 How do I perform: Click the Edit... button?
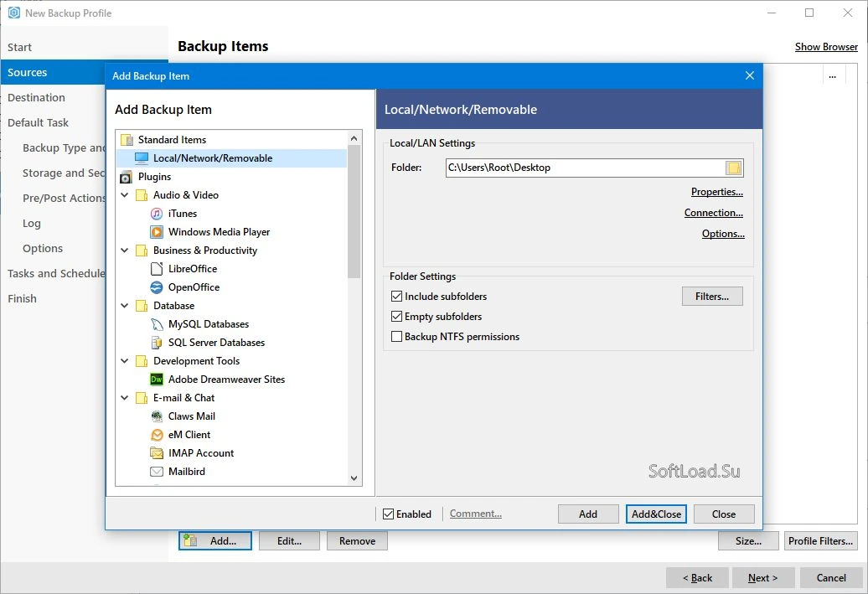(289, 541)
